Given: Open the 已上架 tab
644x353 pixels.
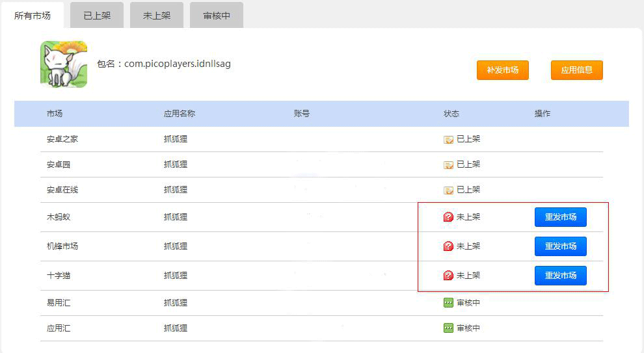Looking at the screenshot, I should pos(97,15).
